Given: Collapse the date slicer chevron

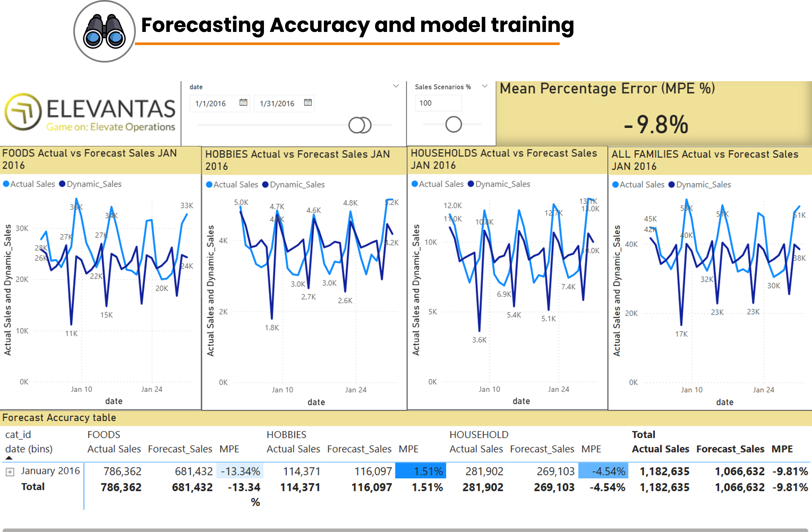Looking at the screenshot, I should click(396, 86).
